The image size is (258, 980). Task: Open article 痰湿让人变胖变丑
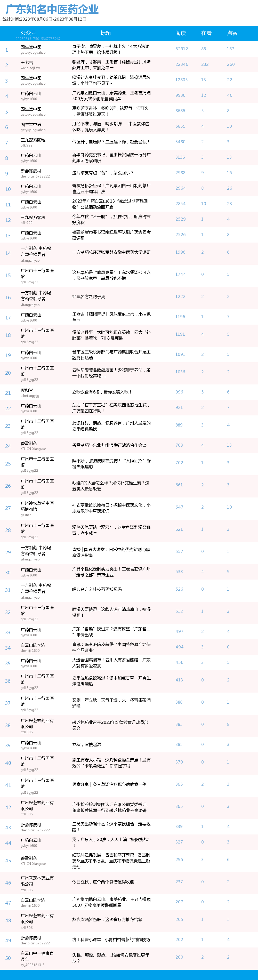111,80
